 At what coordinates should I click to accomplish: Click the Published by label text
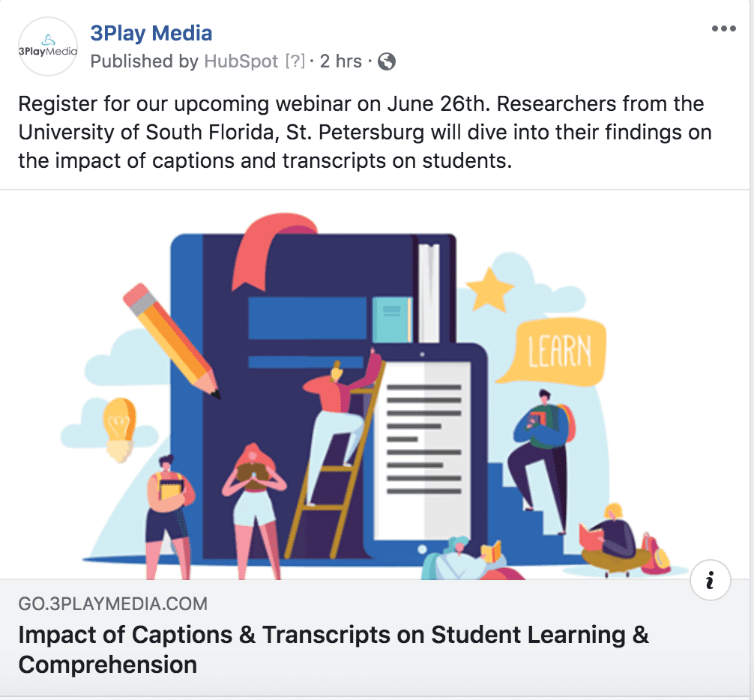click(144, 61)
